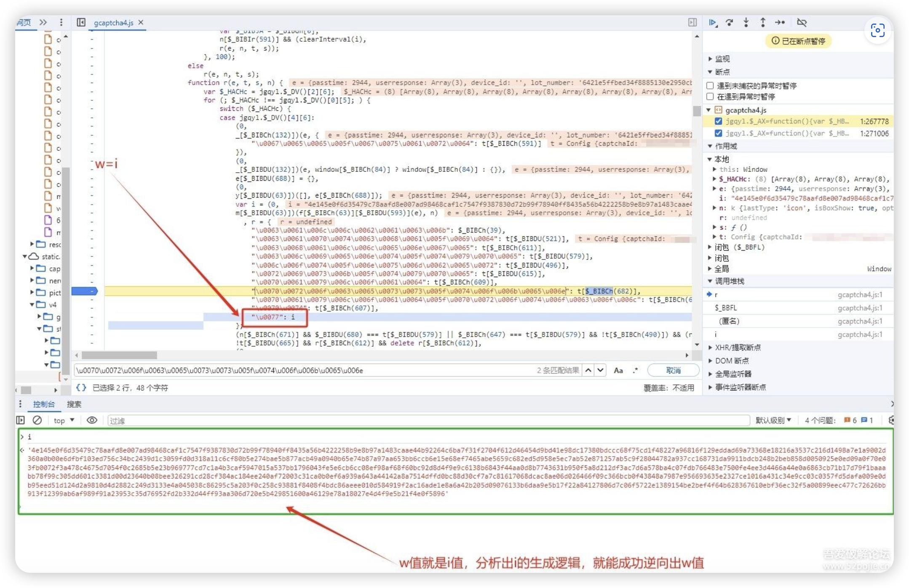Expand the XHR/提取断点 section
The width and height of the screenshot is (909, 588).
738,347
